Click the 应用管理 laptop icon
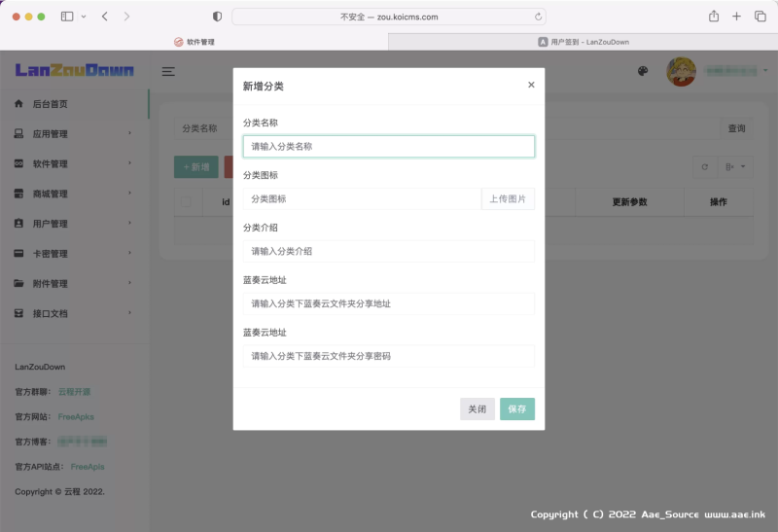This screenshot has height=532, width=778. [x=18, y=133]
